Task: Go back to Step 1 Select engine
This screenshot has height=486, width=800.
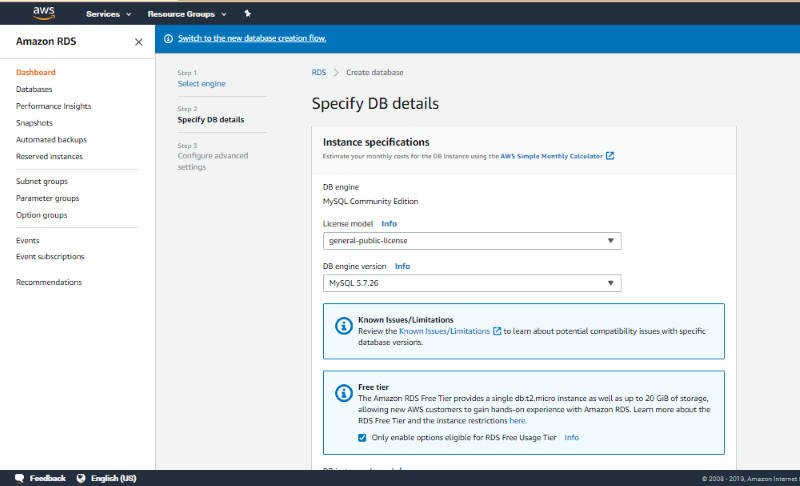Action: (x=202, y=83)
